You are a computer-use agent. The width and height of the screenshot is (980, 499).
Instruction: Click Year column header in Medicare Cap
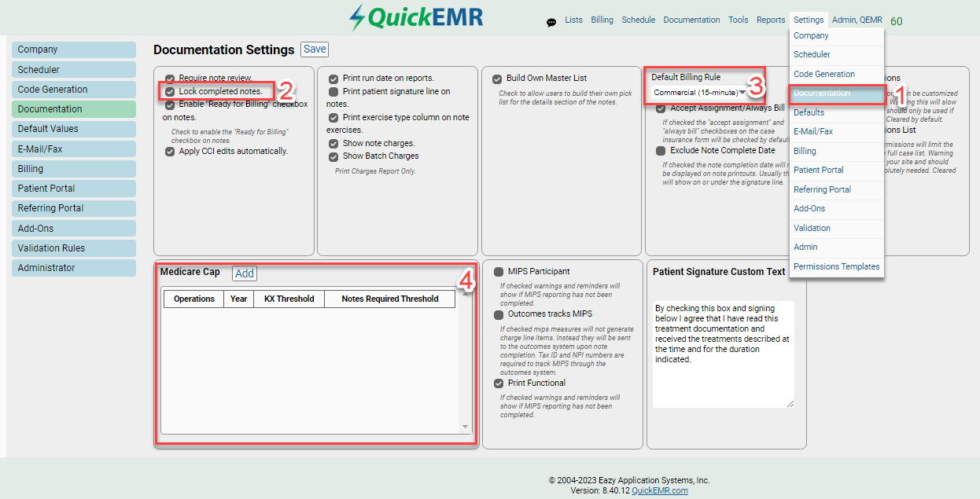(239, 299)
